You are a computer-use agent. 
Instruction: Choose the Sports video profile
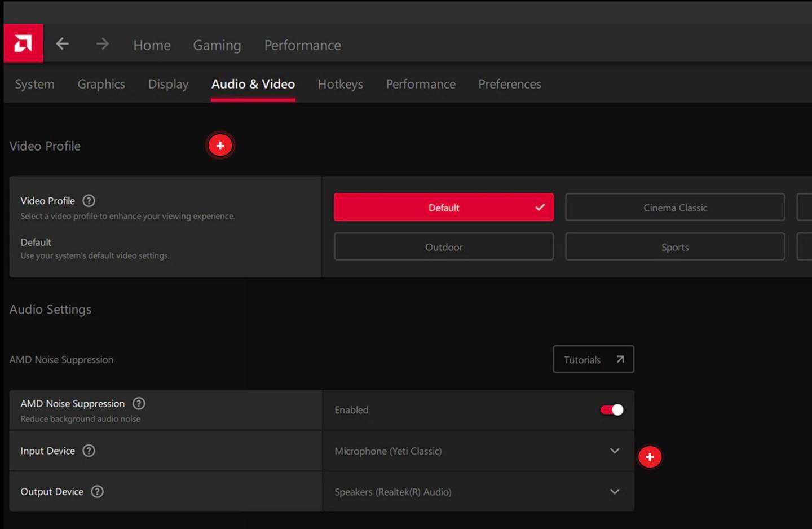pos(674,247)
